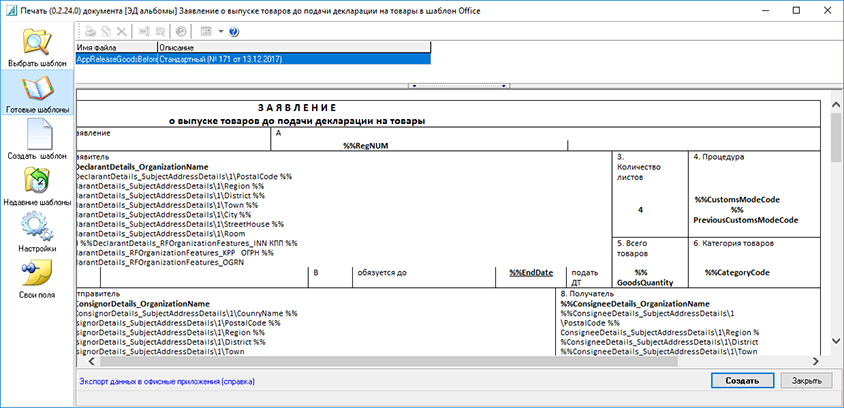844x408 pixels.
Task: Click the blue help question mark icon
Action: point(234,31)
